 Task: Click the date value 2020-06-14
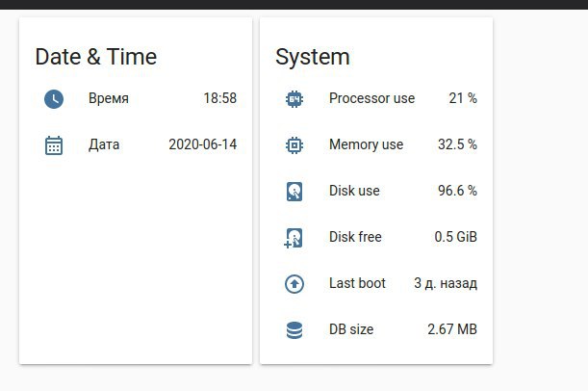pyautogui.click(x=202, y=144)
